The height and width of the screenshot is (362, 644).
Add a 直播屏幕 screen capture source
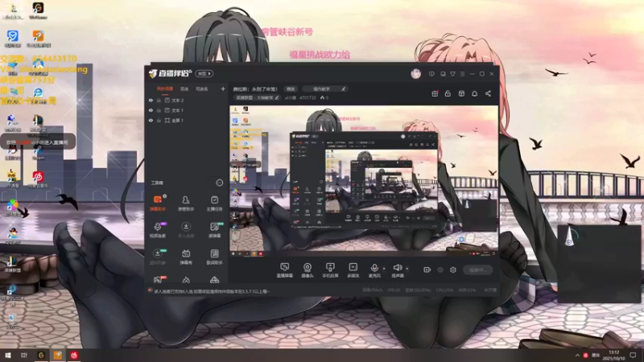click(x=284, y=270)
